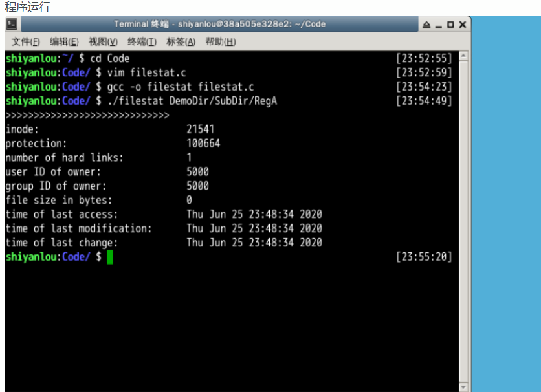Screen dimensions: 541x392
Task: Click the green cursor at the prompt
Action: click(110, 257)
